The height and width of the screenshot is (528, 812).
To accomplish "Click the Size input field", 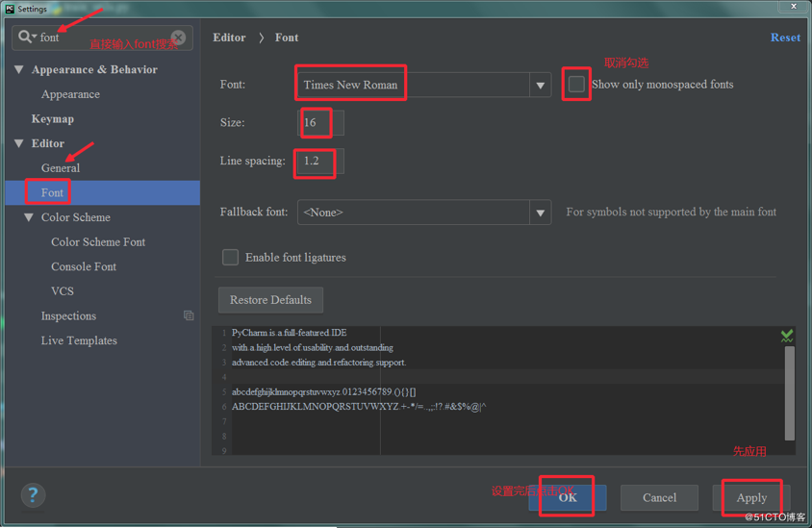I will [x=320, y=123].
